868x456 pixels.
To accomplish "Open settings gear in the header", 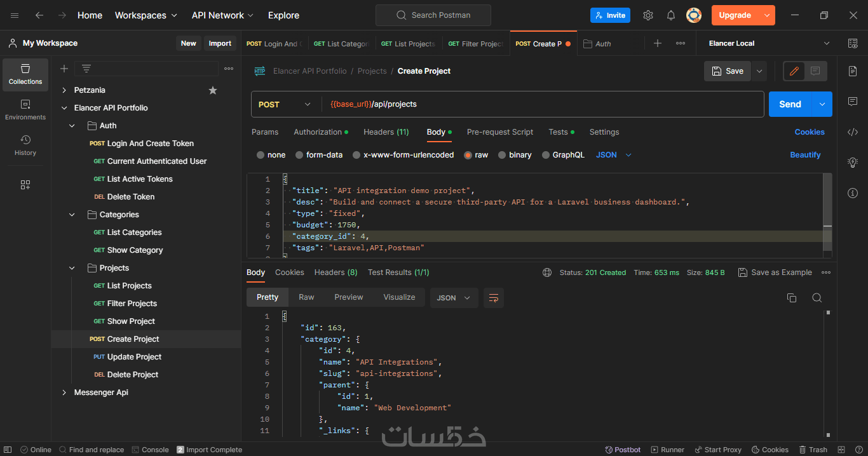I will (648, 15).
